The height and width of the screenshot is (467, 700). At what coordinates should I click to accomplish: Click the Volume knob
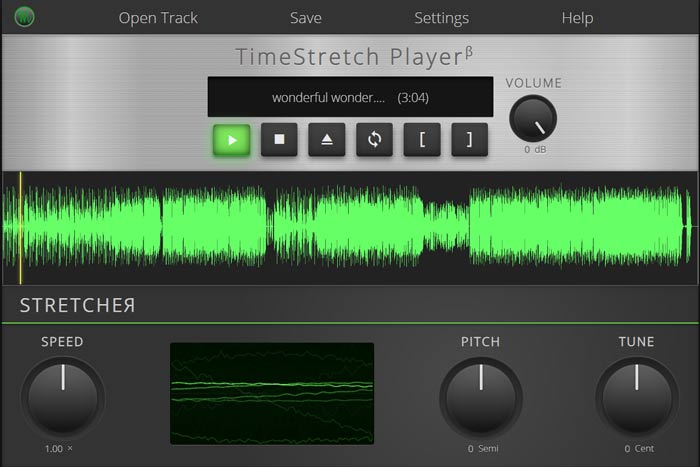pos(532,120)
